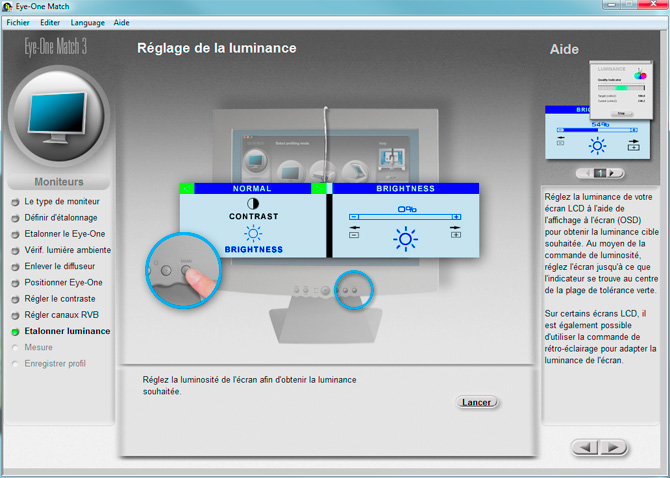Open the Fichier menu
The height and width of the screenshot is (478, 670).
[18, 23]
